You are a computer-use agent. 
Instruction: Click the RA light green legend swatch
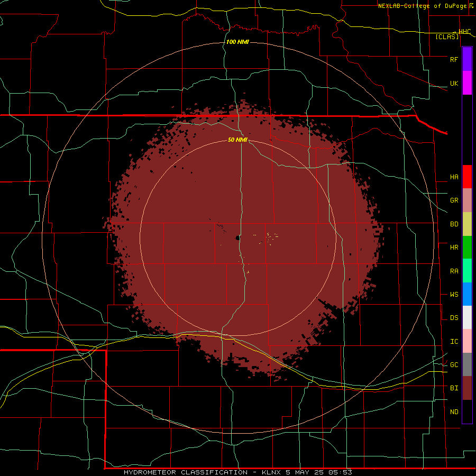(x=467, y=271)
